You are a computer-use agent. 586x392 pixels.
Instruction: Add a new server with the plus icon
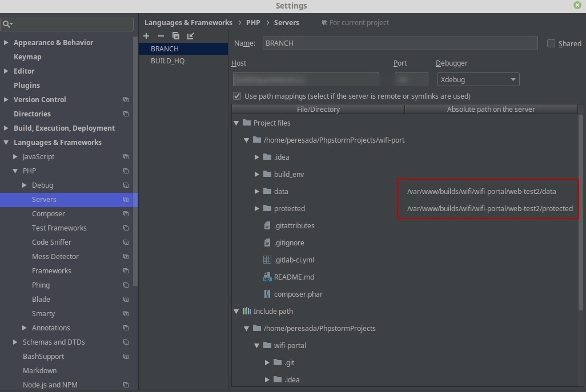click(x=146, y=36)
